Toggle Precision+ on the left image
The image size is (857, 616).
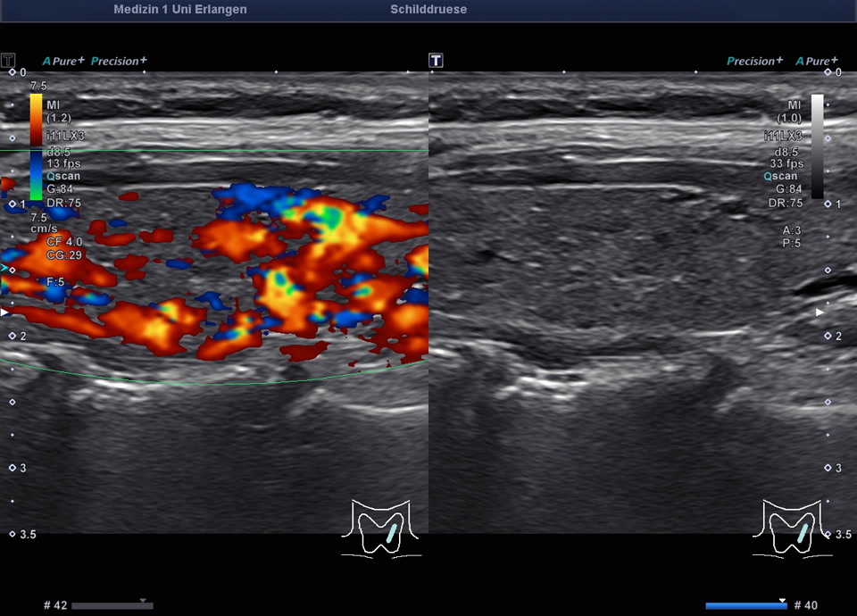pos(119,62)
